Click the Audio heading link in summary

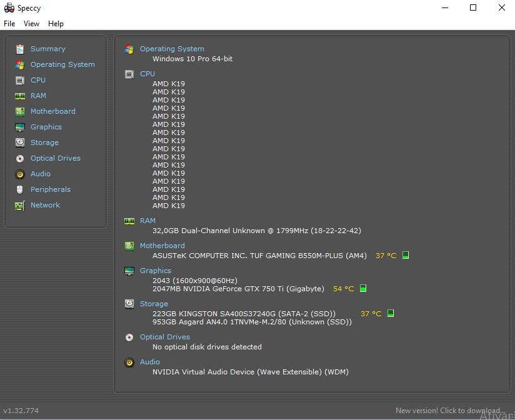(x=150, y=362)
